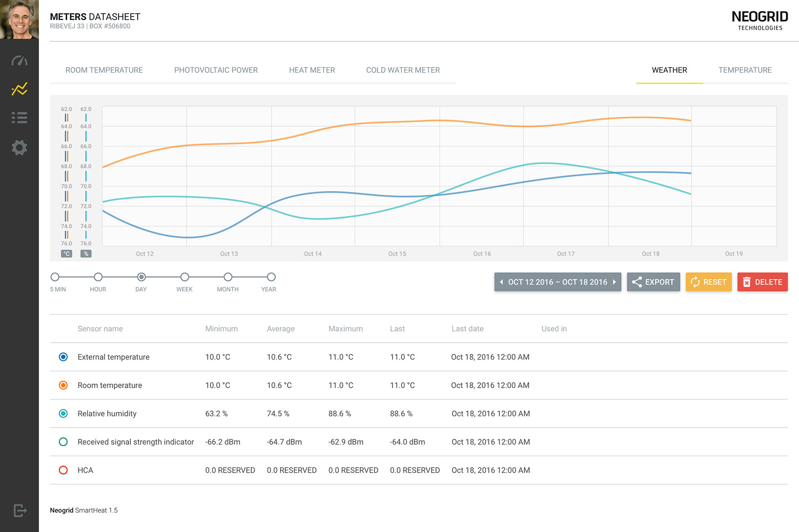
Task: Click the refresh icon on Reset button
Action: click(x=695, y=282)
